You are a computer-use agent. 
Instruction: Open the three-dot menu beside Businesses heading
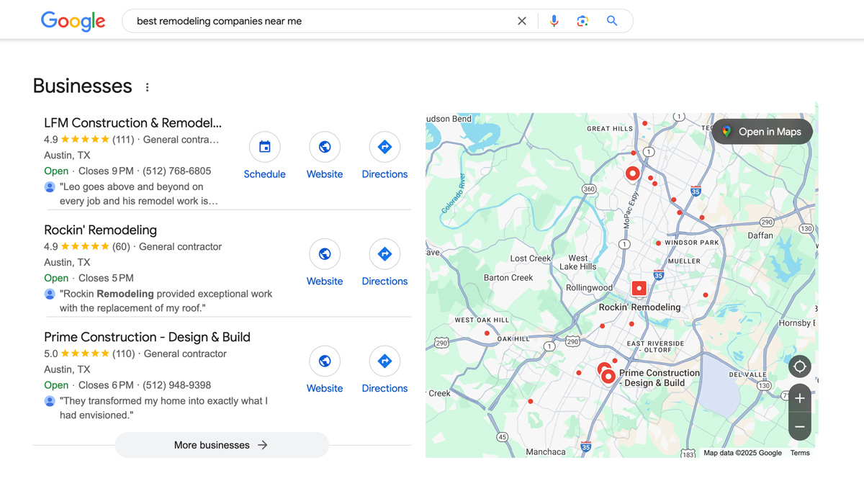point(147,86)
